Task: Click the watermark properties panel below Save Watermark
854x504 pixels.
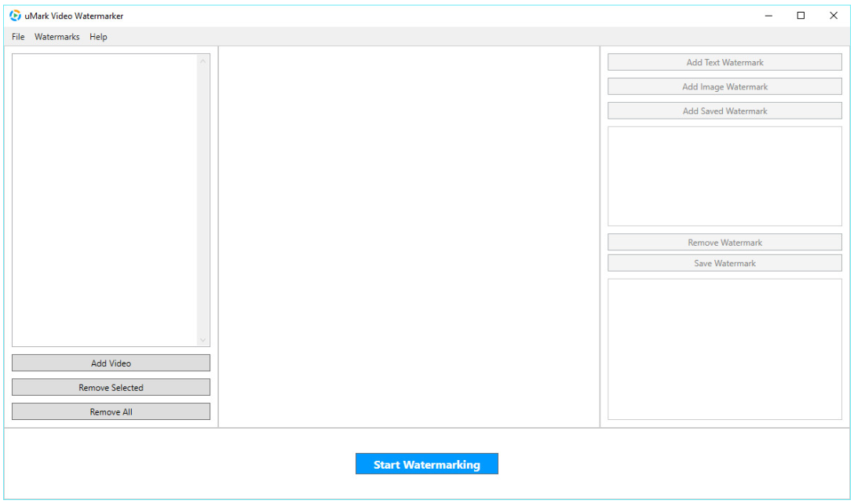Action: [x=724, y=349]
